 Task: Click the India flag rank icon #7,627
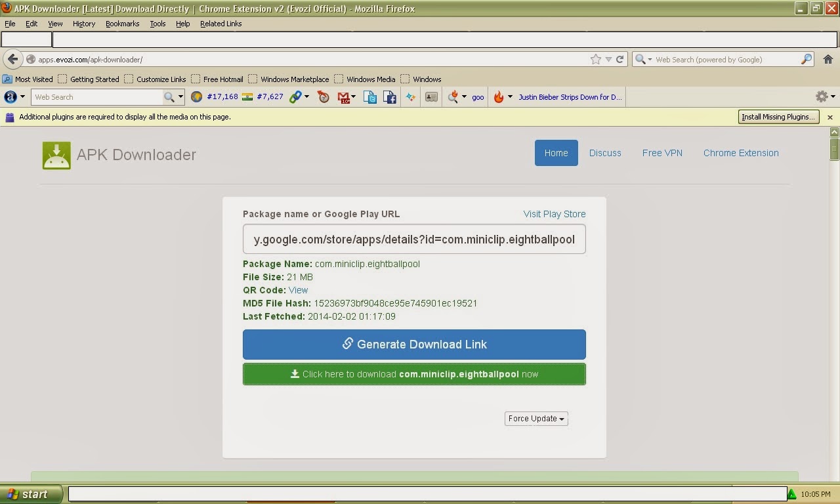[247, 96]
